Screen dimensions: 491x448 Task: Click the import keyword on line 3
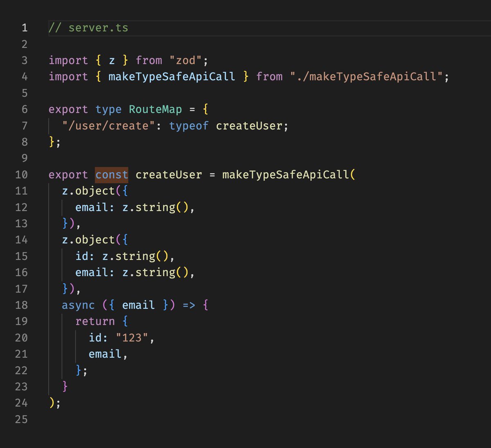point(68,60)
